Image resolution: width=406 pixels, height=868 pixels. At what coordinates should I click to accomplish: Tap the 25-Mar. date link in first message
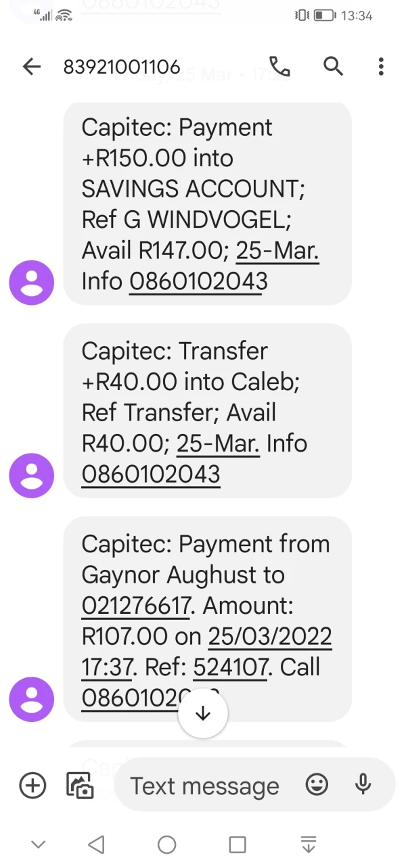click(x=277, y=251)
